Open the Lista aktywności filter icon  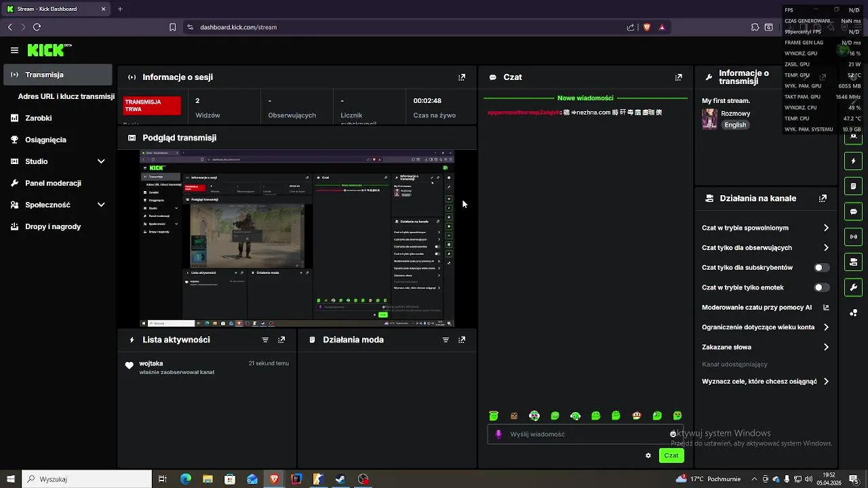click(265, 340)
